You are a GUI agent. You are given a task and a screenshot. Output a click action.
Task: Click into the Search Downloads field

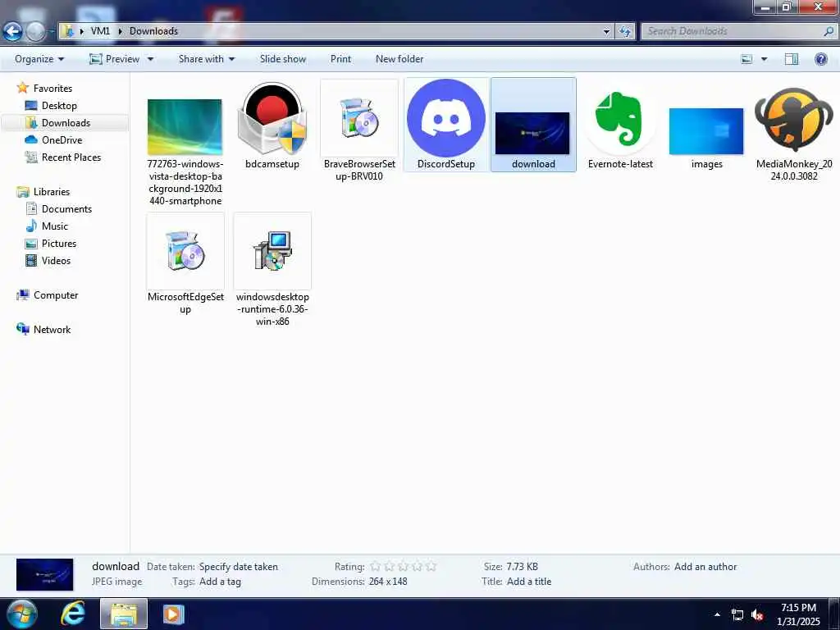pos(731,31)
